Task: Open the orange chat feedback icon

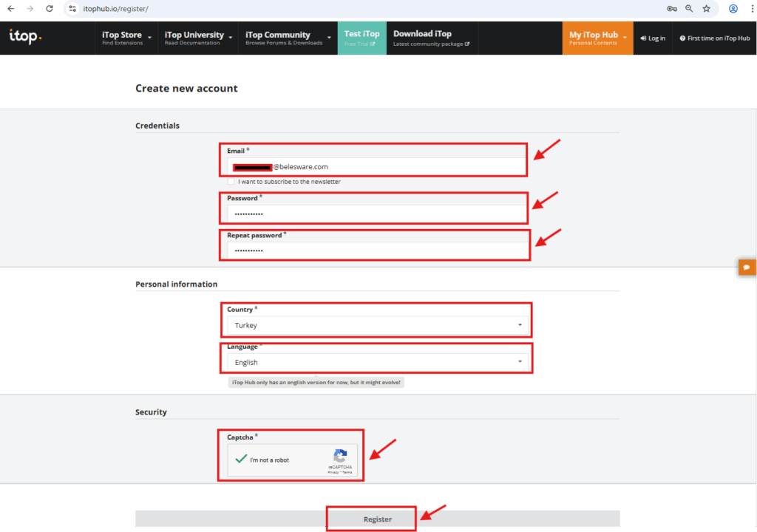Action: 747,267
